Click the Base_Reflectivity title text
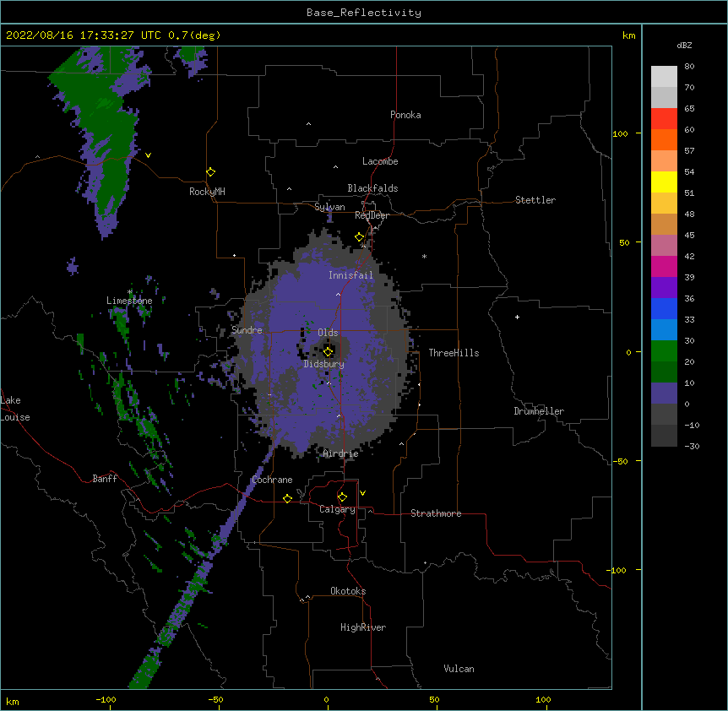Viewport: 728px width, 711px height. (364, 13)
